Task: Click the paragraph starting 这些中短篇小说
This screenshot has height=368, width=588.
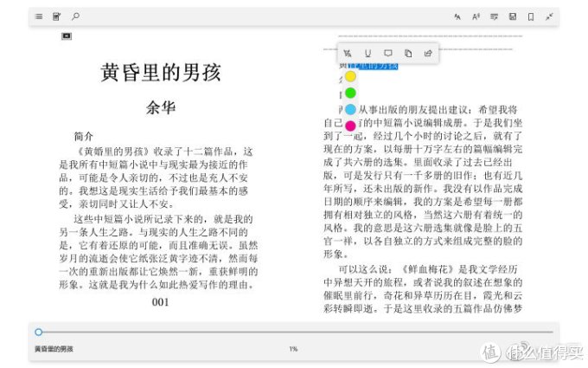Action: point(158,252)
